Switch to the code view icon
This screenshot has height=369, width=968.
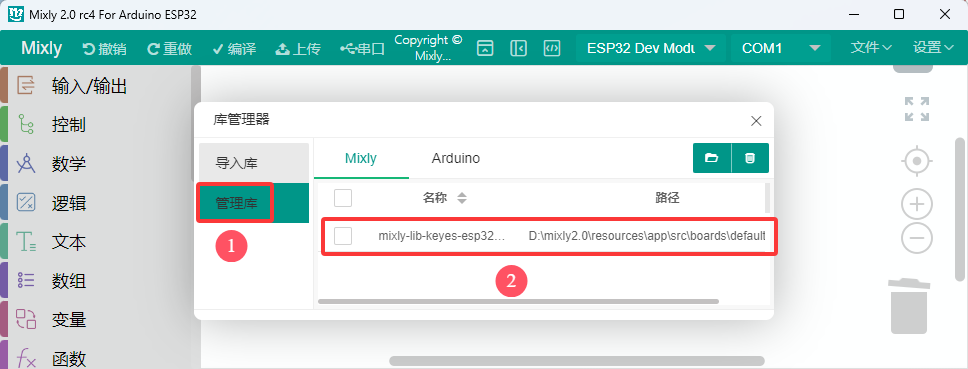click(552, 48)
